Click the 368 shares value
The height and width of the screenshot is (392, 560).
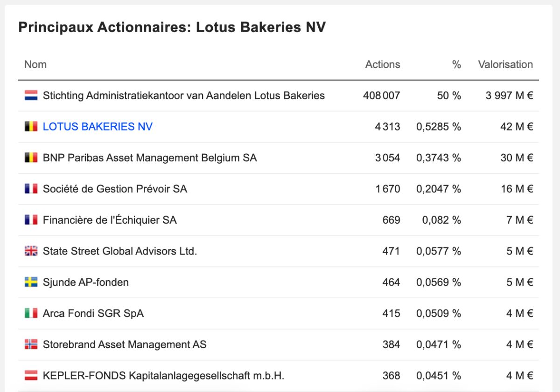tap(391, 375)
